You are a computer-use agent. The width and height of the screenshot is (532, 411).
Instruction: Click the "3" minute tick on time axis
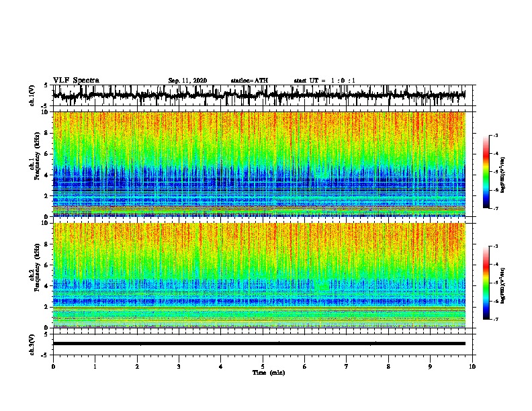point(179,367)
